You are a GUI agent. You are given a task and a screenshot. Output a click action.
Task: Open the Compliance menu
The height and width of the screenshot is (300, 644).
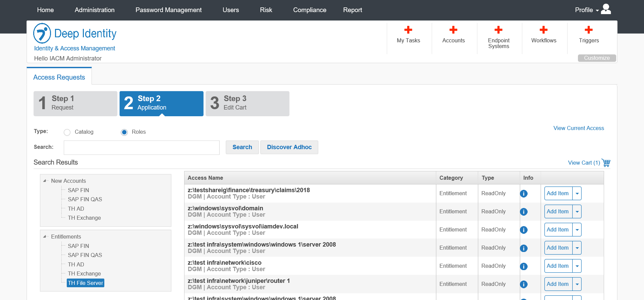(309, 10)
